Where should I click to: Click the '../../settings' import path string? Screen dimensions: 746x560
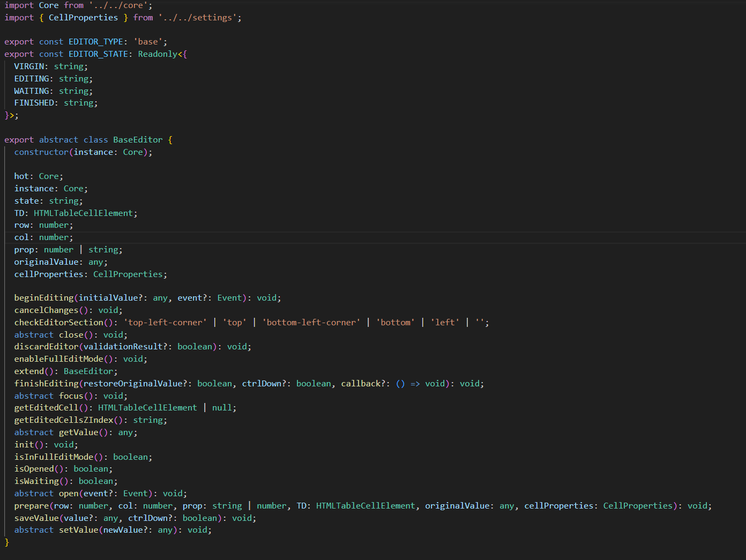[197, 18]
